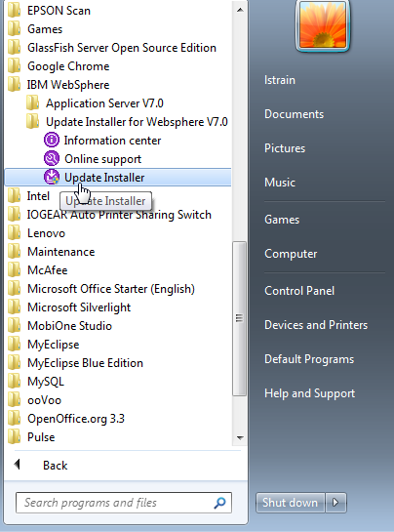Open Games in the right pane
Viewport: 394px width, 532px height.
[x=282, y=220]
